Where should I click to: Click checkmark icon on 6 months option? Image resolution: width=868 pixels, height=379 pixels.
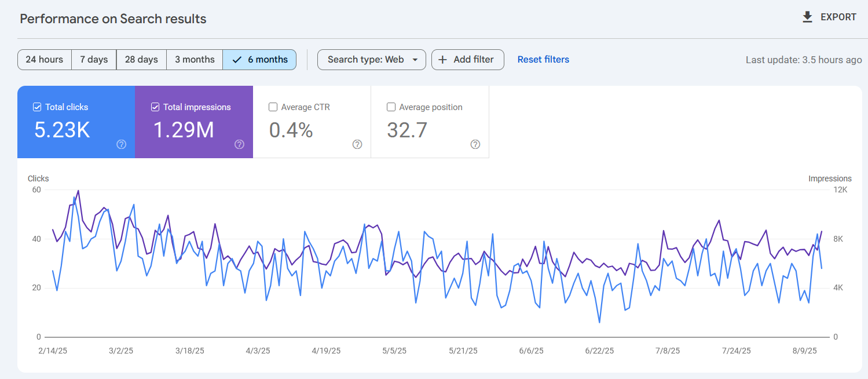pyautogui.click(x=236, y=60)
